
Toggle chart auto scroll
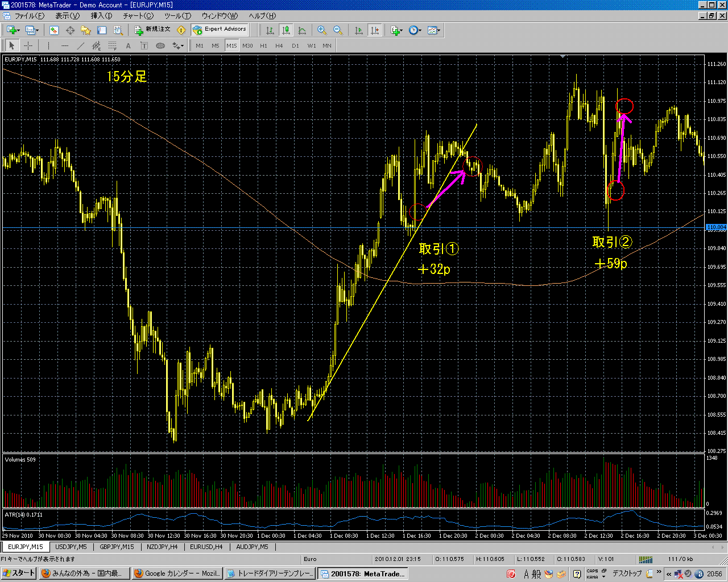tap(359, 30)
